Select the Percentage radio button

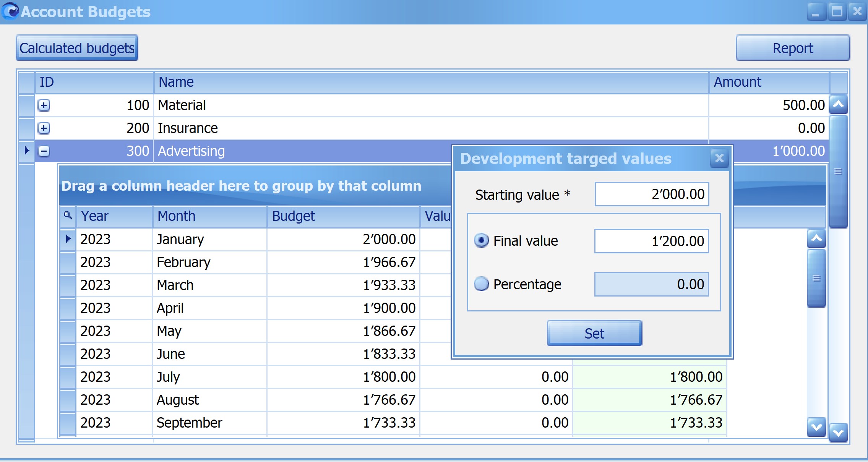coord(481,284)
